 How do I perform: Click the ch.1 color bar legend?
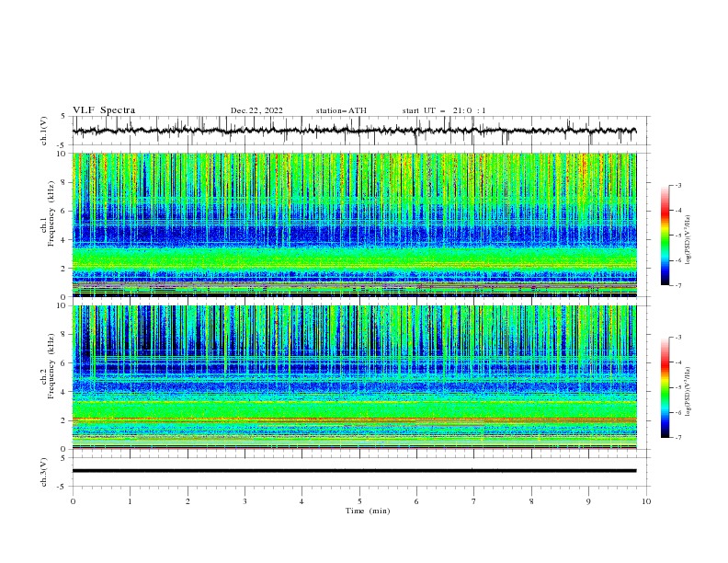pyautogui.click(x=665, y=236)
